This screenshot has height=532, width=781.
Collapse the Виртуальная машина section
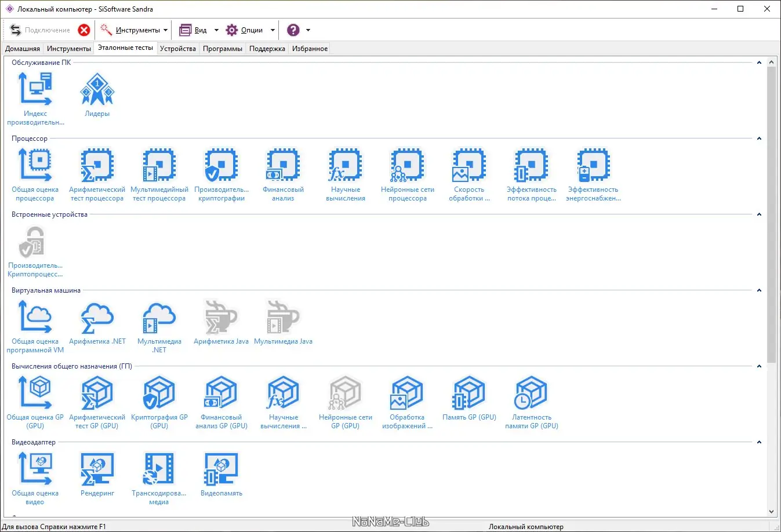[x=759, y=290]
